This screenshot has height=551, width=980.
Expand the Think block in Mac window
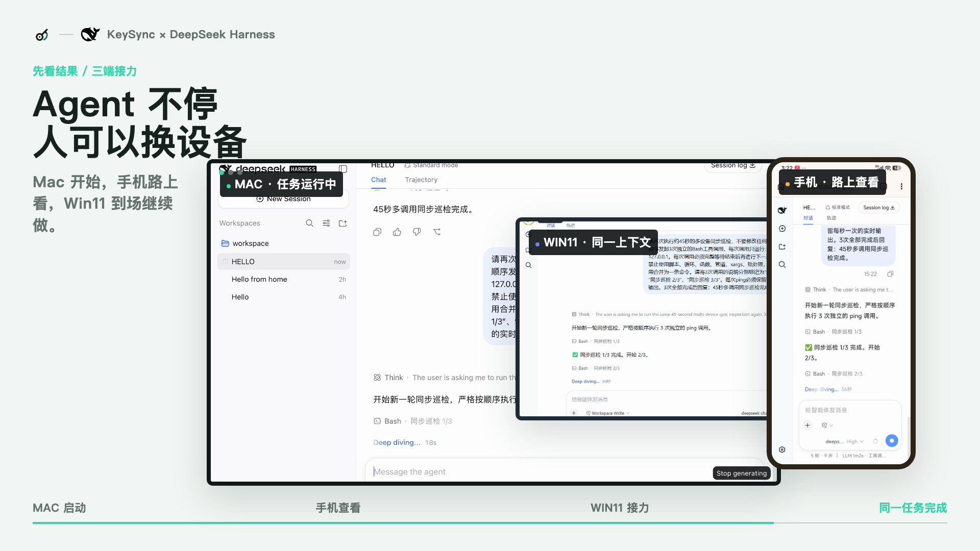[444, 378]
